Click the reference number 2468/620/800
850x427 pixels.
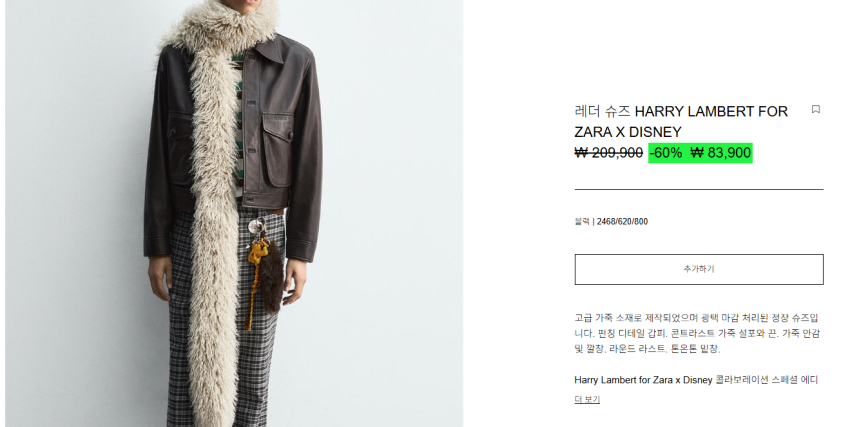pos(622,221)
